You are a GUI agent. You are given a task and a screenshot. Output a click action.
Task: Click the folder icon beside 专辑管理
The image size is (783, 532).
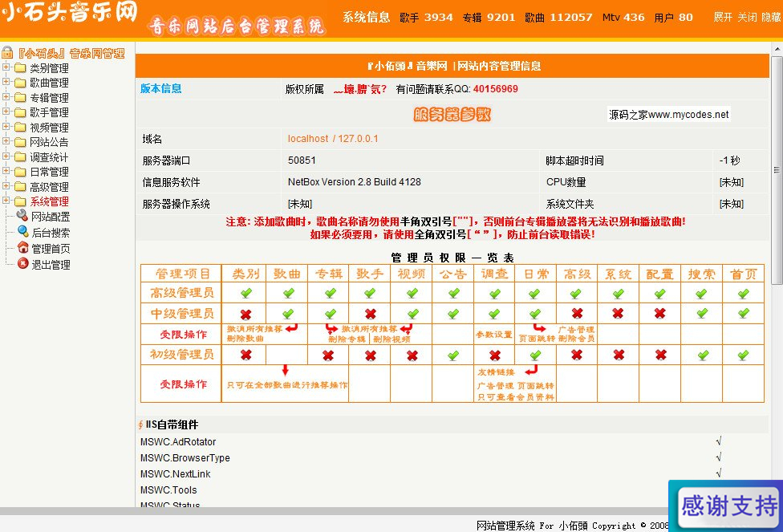click(20, 97)
